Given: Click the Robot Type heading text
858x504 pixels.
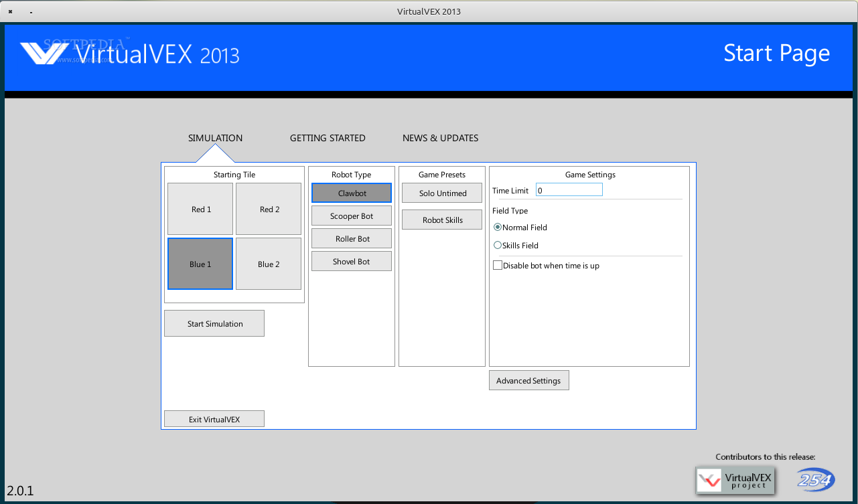Looking at the screenshot, I should click(x=352, y=175).
